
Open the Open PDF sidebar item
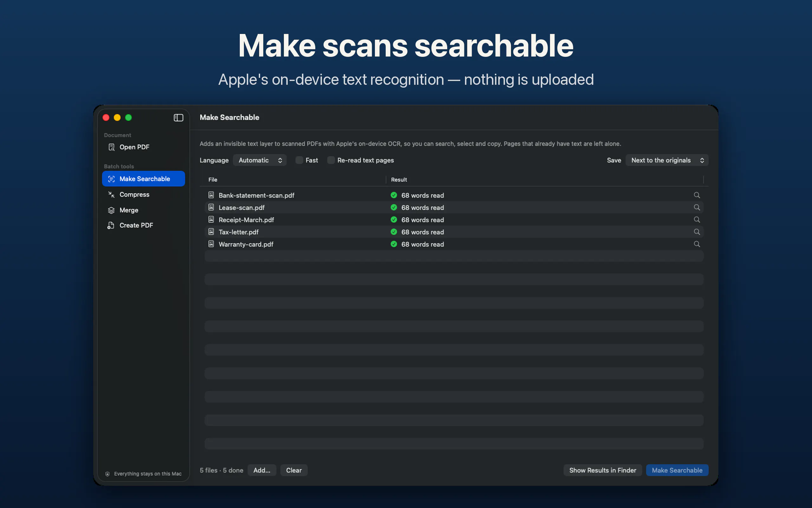(143, 147)
